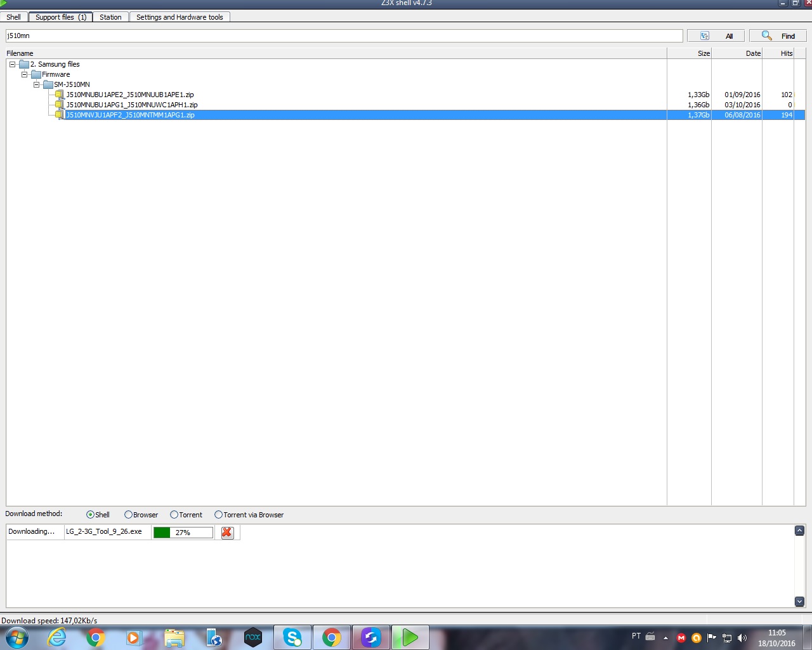Select J510MNUBU1APG1_J510MNUWC1APH1.zip file
The height and width of the screenshot is (650, 812).
(x=132, y=105)
